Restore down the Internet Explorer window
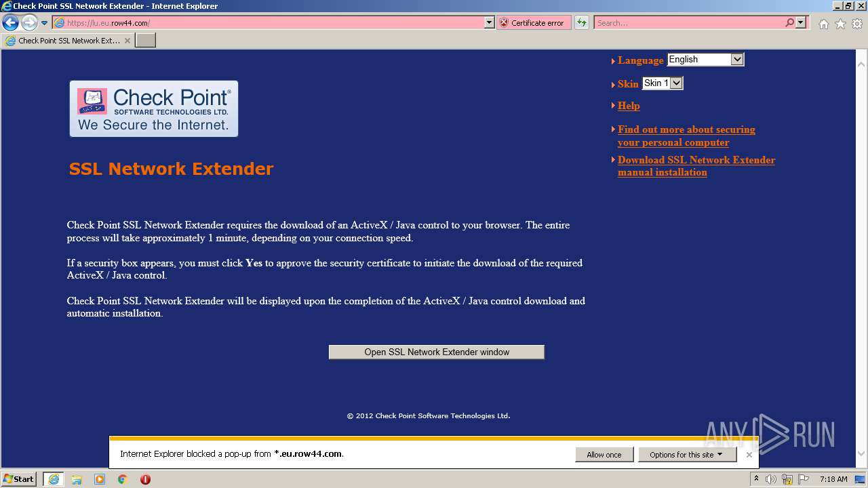The width and height of the screenshot is (868, 488). [x=848, y=6]
